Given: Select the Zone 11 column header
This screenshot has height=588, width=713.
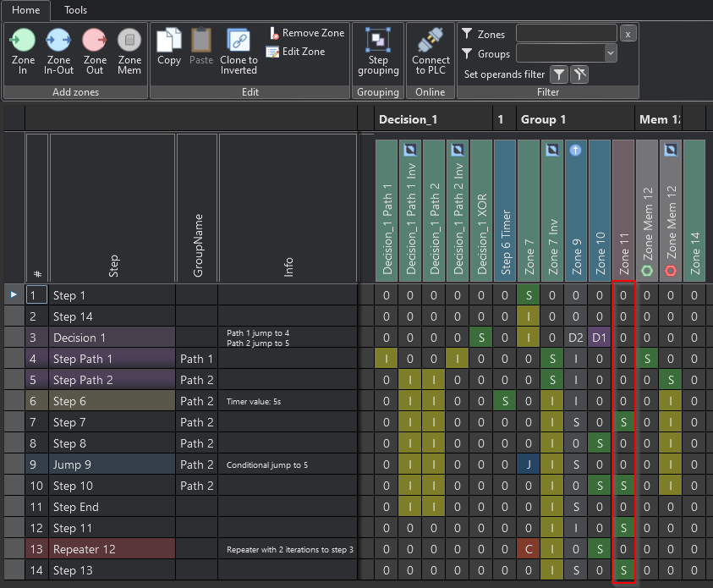Looking at the screenshot, I should 623,210.
